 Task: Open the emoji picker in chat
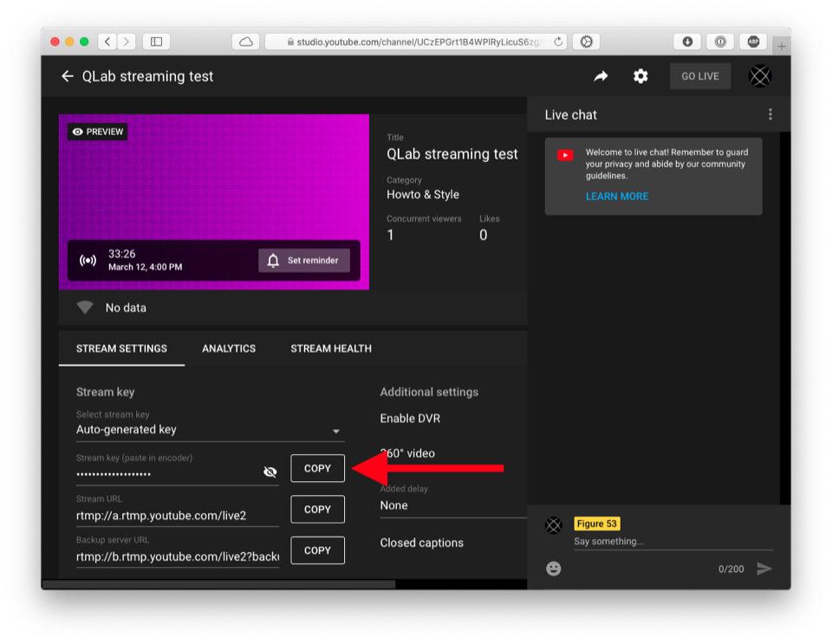(x=554, y=569)
